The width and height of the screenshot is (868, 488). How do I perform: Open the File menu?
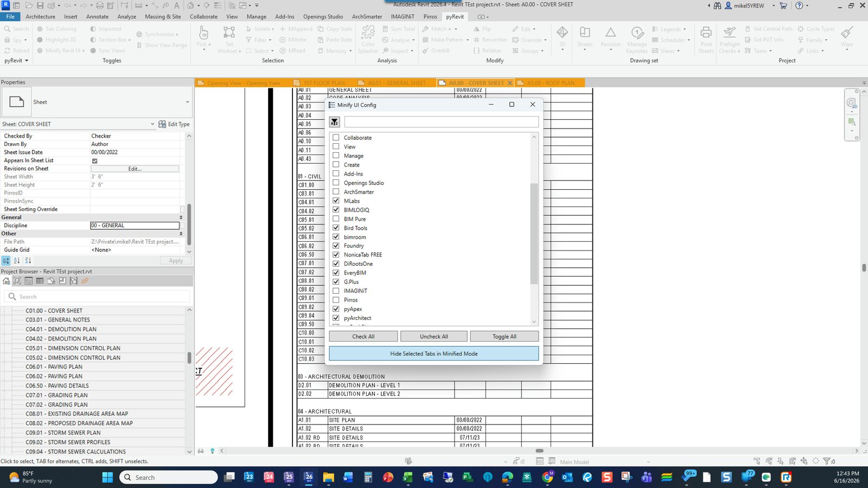tap(10, 17)
